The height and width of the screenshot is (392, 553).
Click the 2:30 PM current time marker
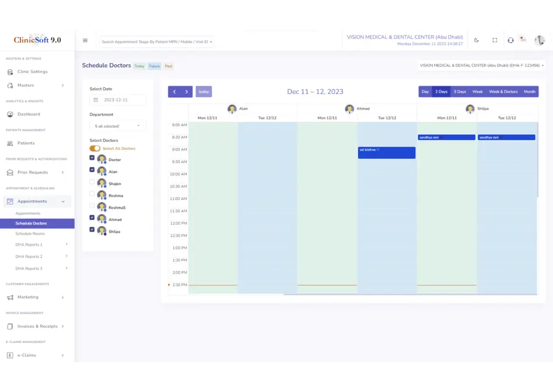click(x=178, y=285)
